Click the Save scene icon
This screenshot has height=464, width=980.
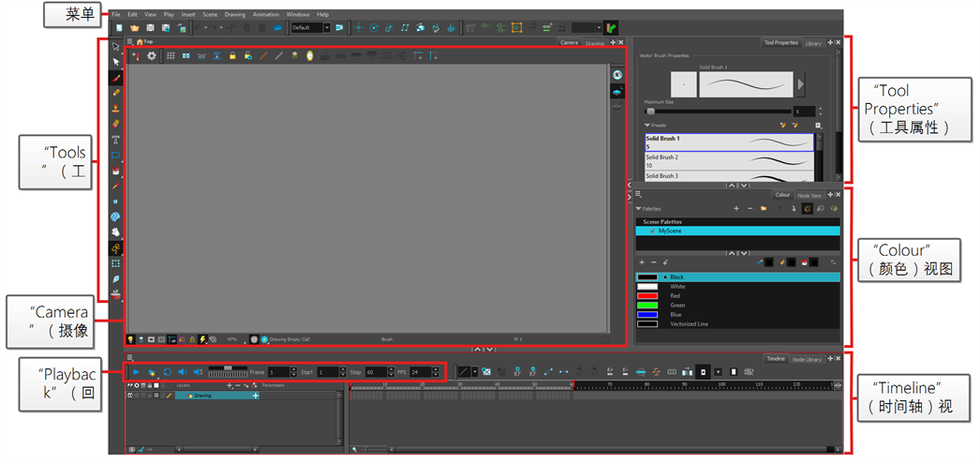click(x=150, y=27)
